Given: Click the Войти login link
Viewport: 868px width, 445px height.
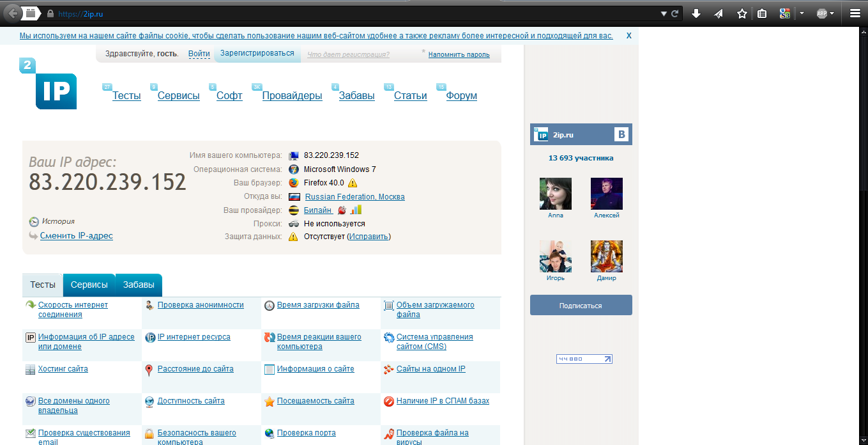Looking at the screenshot, I should [x=199, y=54].
